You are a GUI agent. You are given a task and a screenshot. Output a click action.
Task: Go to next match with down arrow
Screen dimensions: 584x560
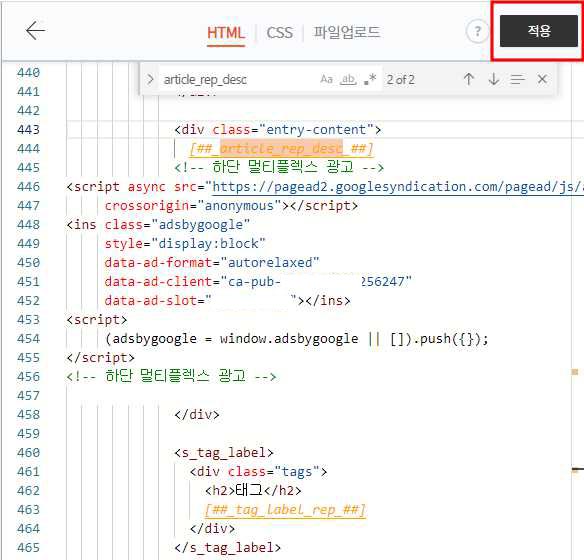pos(494,79)
